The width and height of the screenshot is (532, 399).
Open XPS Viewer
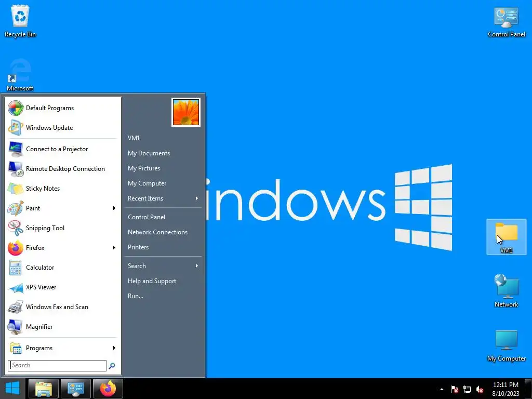(x=63, y=287)
